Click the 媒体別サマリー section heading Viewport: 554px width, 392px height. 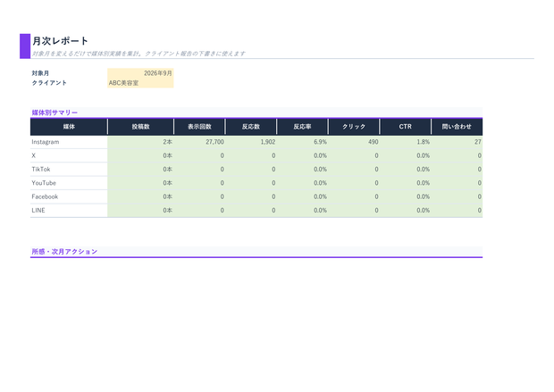click(55, 113)
